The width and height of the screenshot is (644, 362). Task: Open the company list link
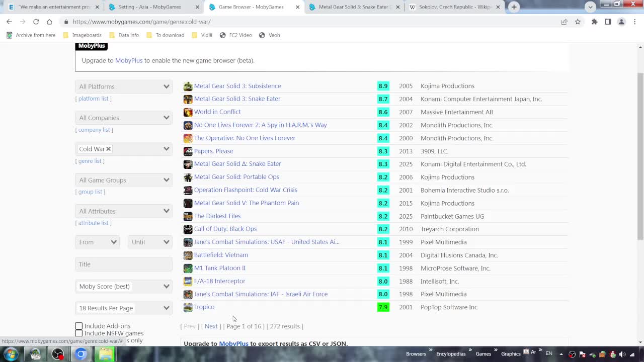pos(94,130)
